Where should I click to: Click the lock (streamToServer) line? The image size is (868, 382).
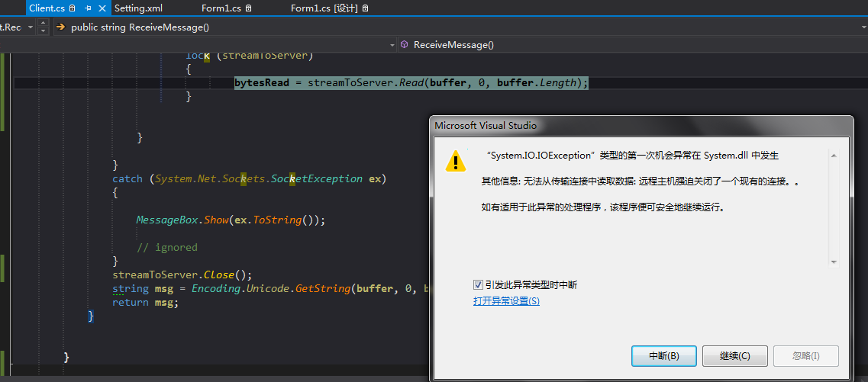coord(250,56)
